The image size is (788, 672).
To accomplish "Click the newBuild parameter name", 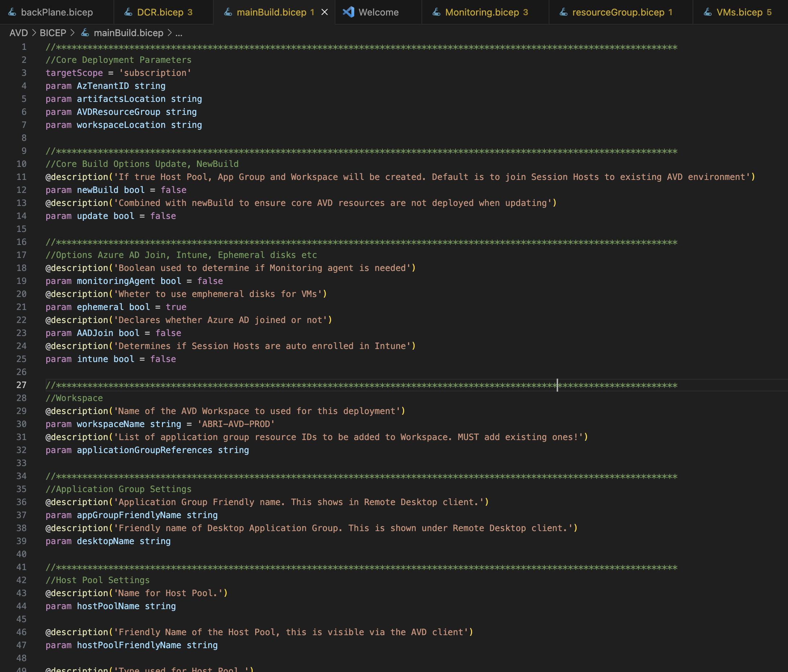I will pyautogui.click(x=98, y=190).
